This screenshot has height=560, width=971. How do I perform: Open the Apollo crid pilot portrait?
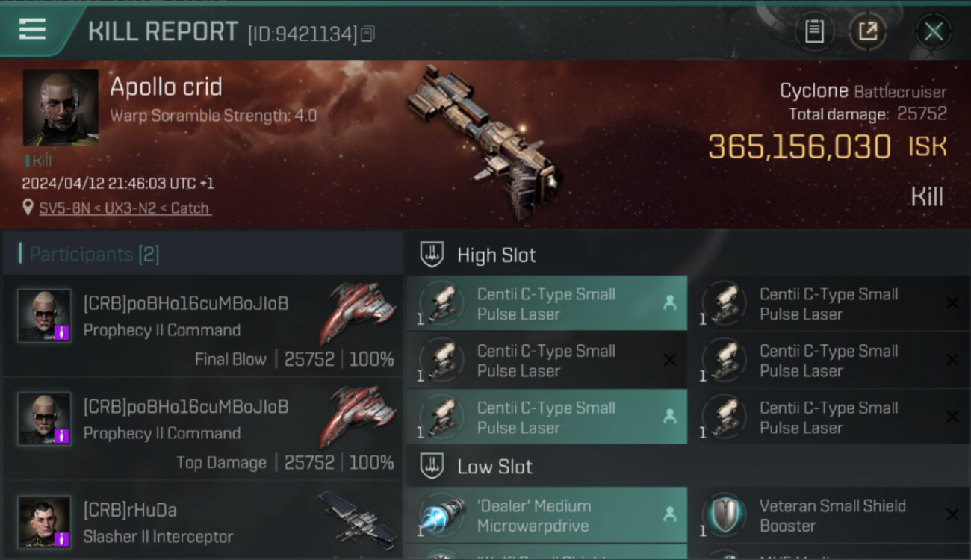coord(61,108)
